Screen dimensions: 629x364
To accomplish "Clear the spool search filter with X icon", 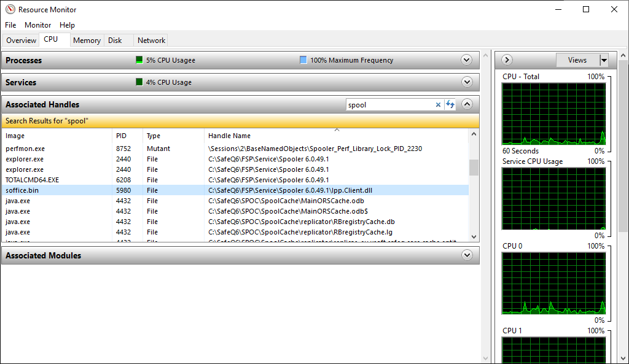I will [438, 104].
